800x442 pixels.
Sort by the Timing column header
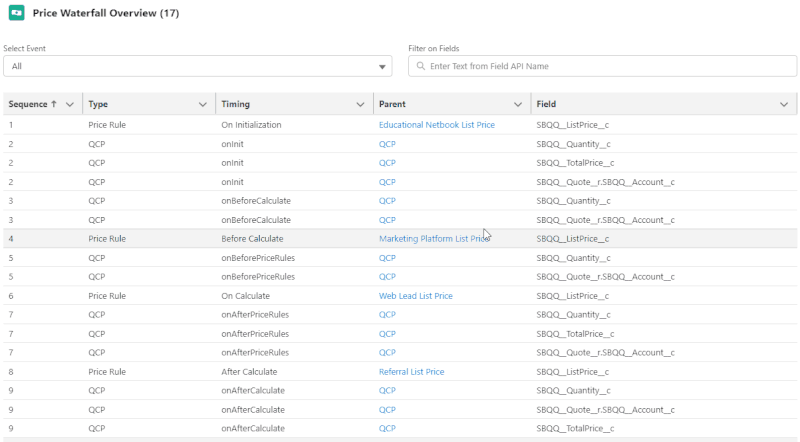tap(235, 104)
